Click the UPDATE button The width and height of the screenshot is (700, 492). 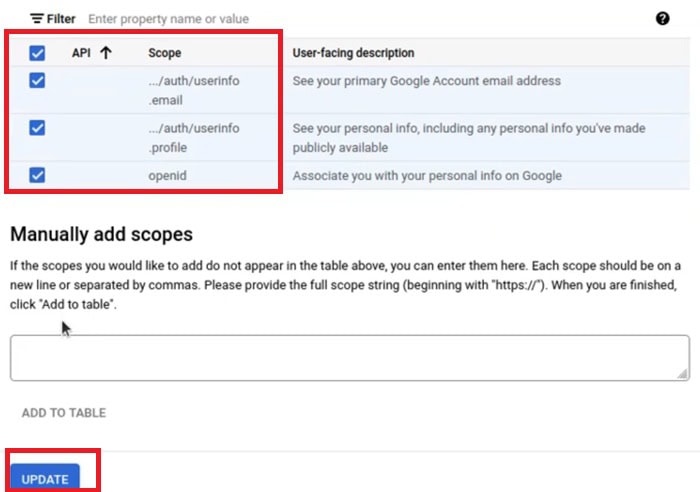tap(45, 478)
